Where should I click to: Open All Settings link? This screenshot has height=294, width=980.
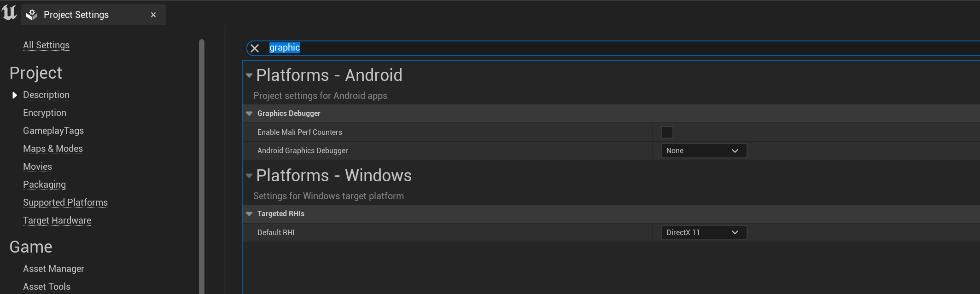pos(46,45)
